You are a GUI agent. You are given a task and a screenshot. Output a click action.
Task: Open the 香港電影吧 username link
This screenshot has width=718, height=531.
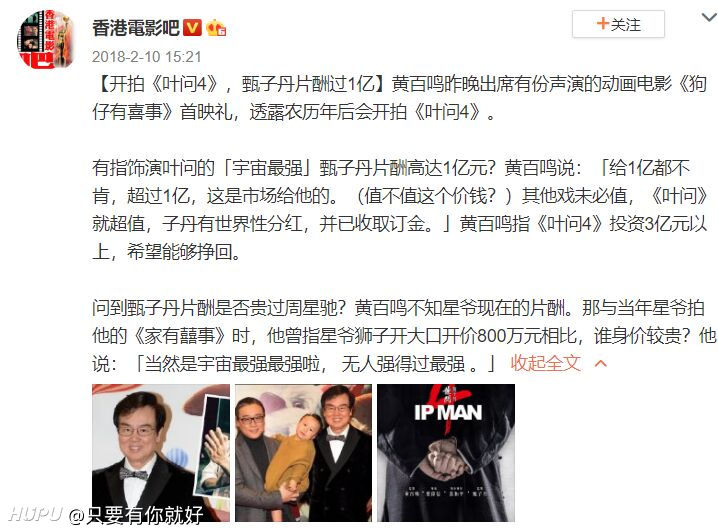pos(136,27)
